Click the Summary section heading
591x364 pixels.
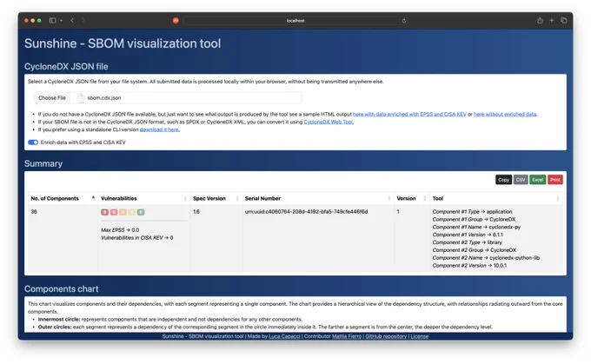click(43, 163)
